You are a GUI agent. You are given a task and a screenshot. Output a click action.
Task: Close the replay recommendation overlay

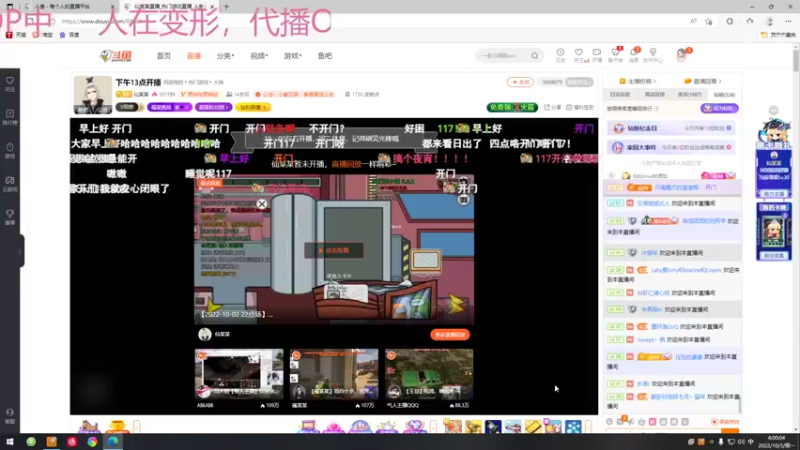262,204
